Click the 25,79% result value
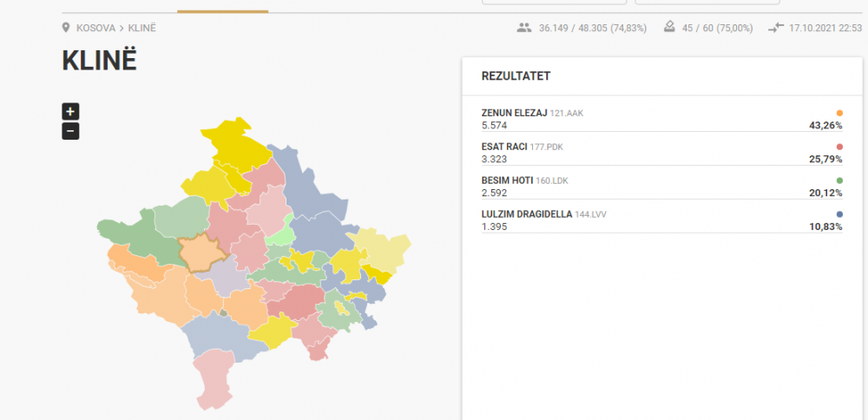Image resolution: width=868 pixels, height=420 pixels. pyautogui.click(x=826, y=160)
